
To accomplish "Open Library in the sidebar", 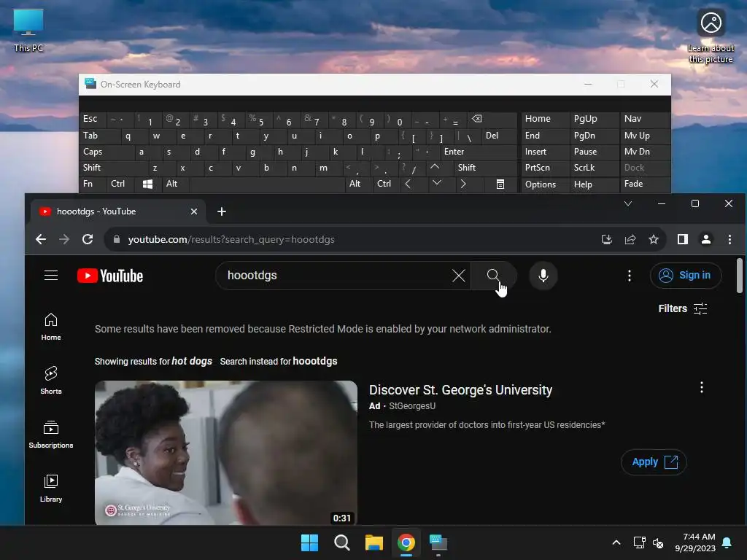I will pos(51,488).
